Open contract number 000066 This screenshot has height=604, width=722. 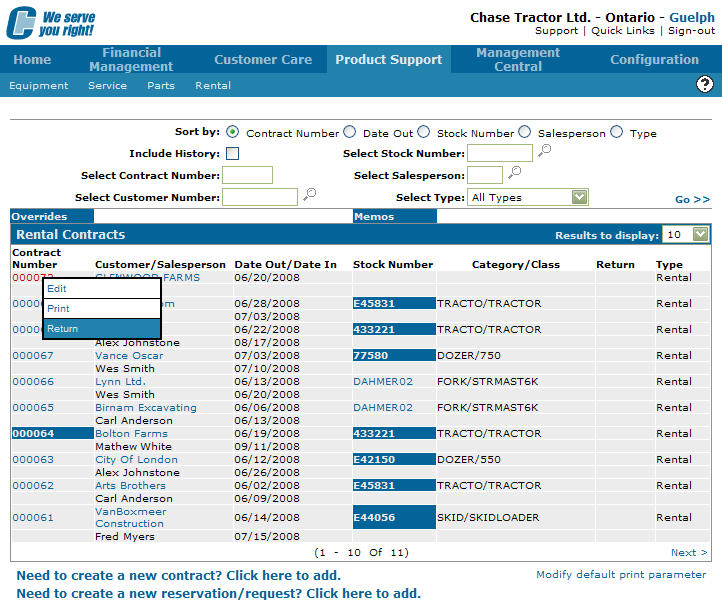[33, 382]
